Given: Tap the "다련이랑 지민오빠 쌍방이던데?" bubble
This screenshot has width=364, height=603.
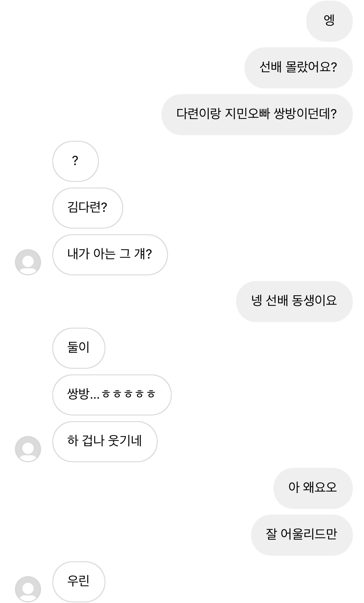Looking at the screenshot, I should [257, 114].
